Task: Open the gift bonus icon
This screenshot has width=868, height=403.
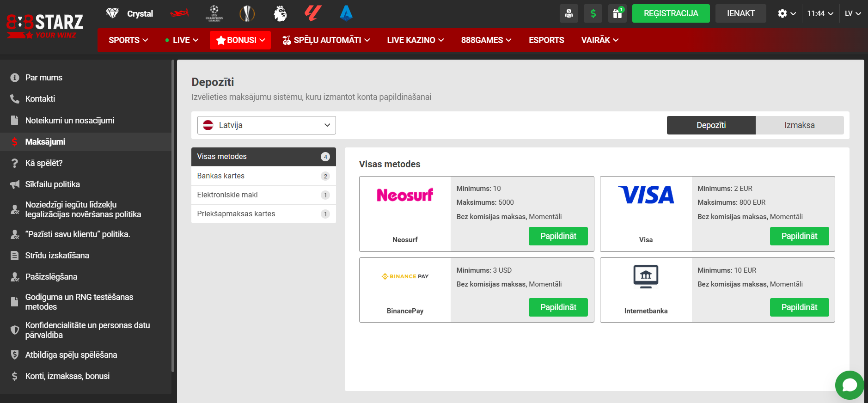Action: pyautogui.click(x=617, y=13)
